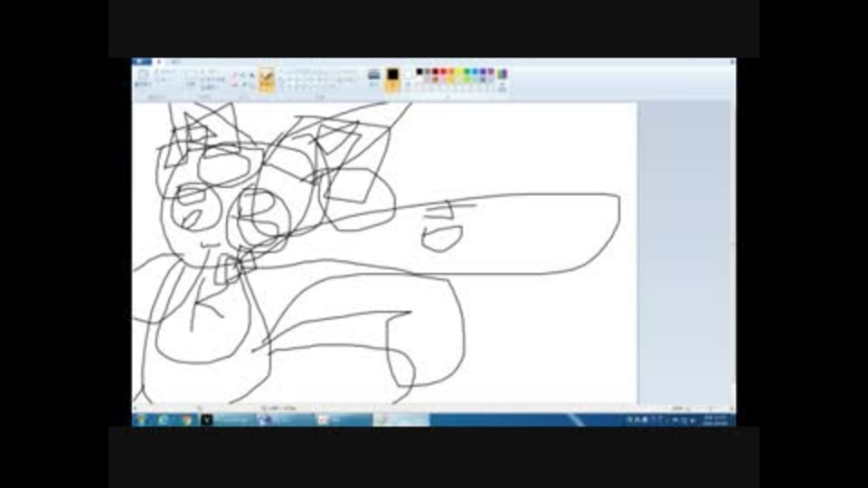Pick the turquoise palette swatch
The height and width of the screenshot is (488, 868).
click(475, 71)
